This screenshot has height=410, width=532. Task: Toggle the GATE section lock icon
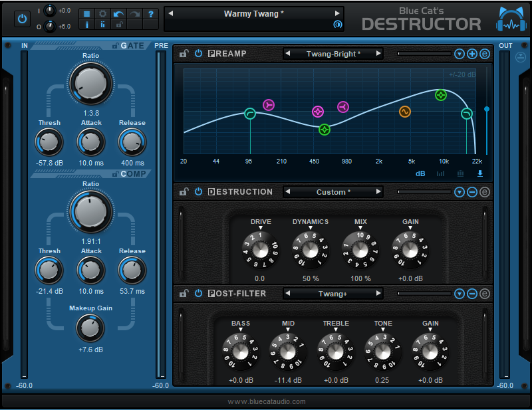point(115,46)
